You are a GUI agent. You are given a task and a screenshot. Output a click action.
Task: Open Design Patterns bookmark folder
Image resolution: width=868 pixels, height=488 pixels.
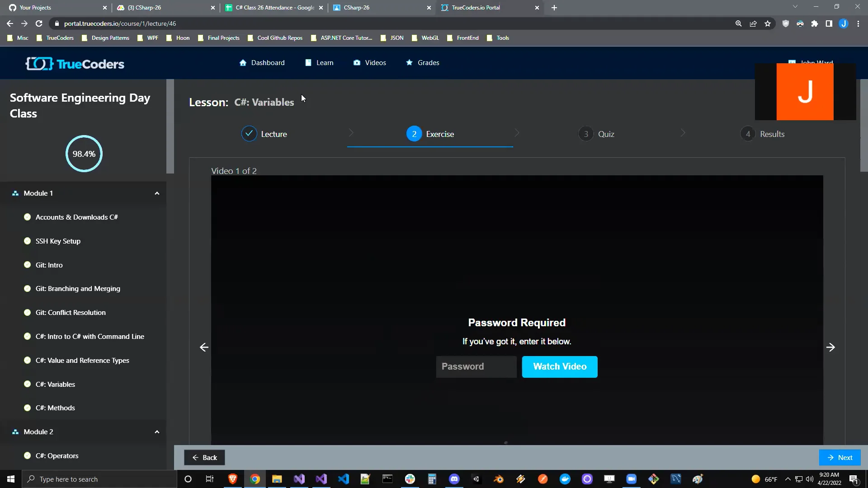[x=105, y=38]
